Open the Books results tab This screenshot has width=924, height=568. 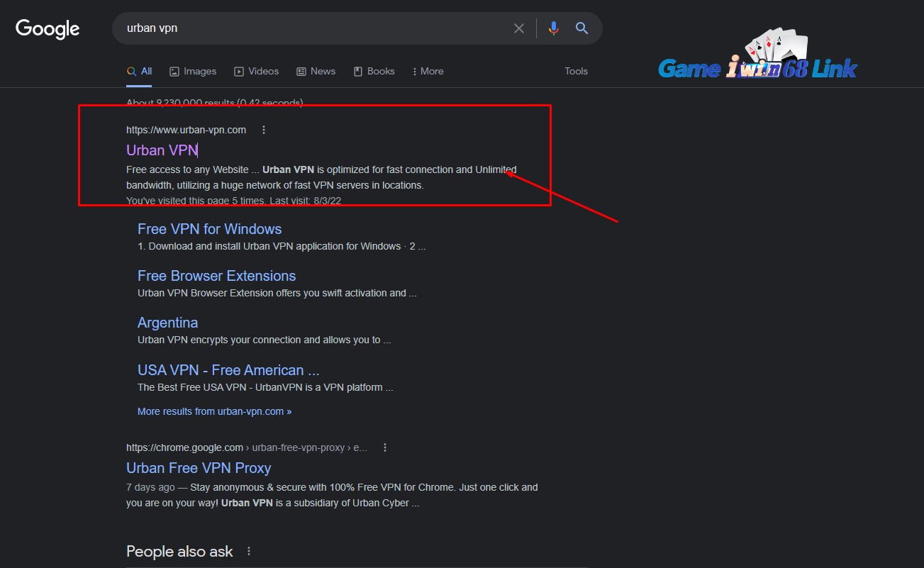[374, 71]
